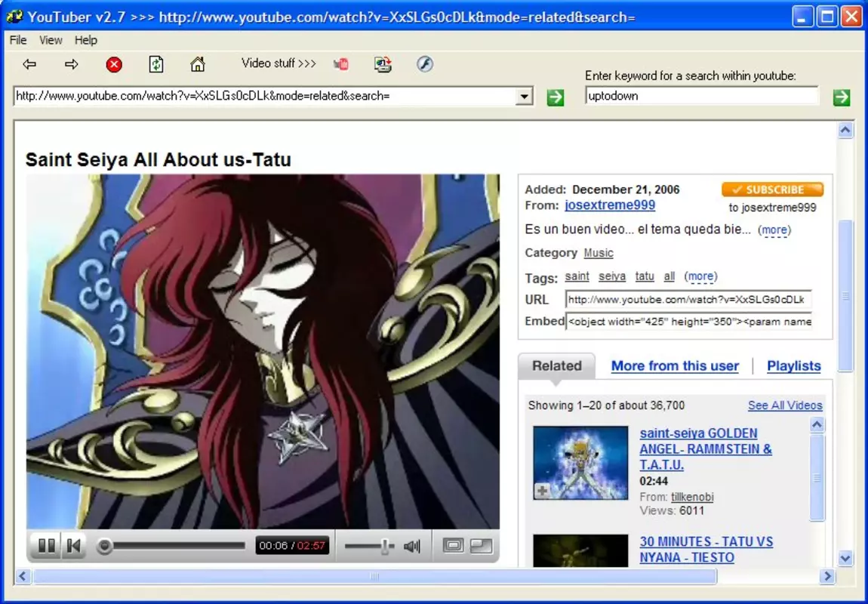Switch video player to original size icon

453,546
